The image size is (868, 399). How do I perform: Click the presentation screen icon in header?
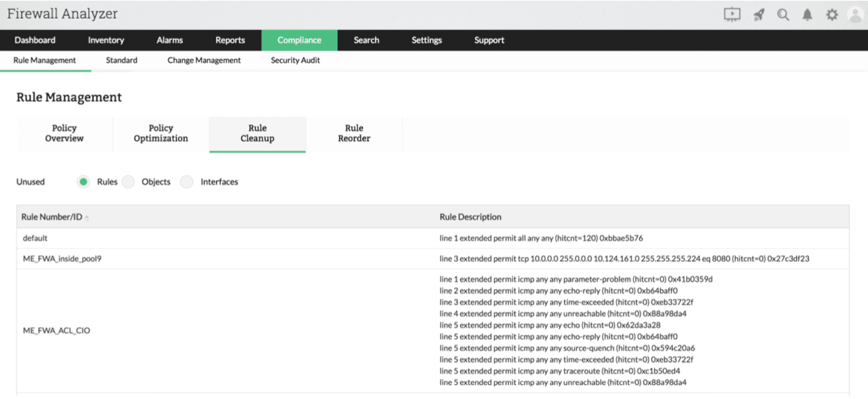[x=732, y=15]
